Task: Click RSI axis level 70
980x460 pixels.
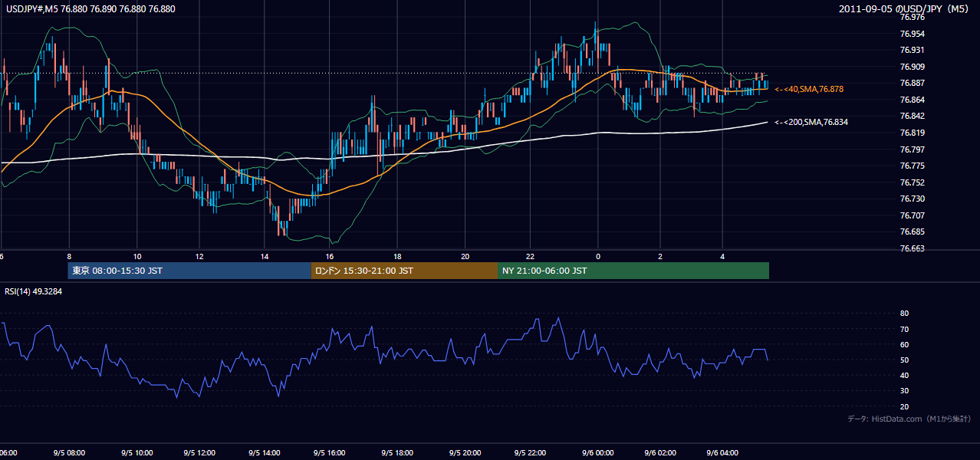Action: coord(904,329)
